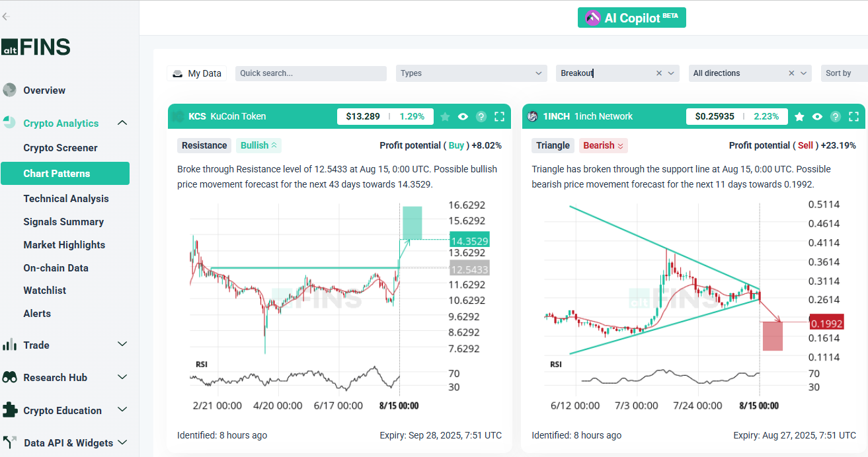Screen dimensions: 868x457
Task: Expand the Data API & Widgets chevron
Action: coord(122,442)
